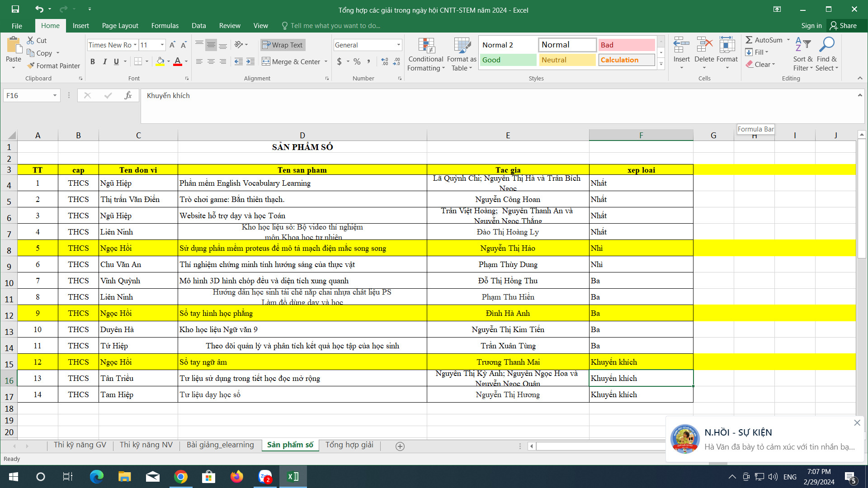Expand the Name Box dropdown arrow
The width and height of the screenshot is (868, 488).
coord(55,95)
